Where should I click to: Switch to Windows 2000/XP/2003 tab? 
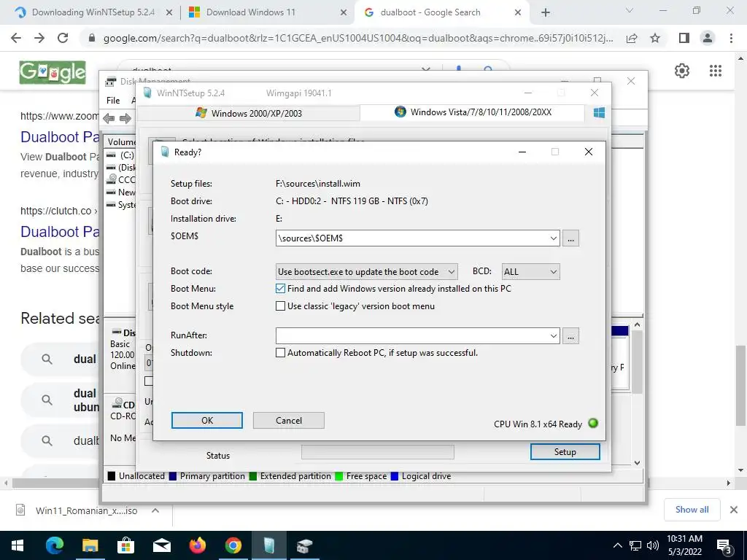click(249, 113)
